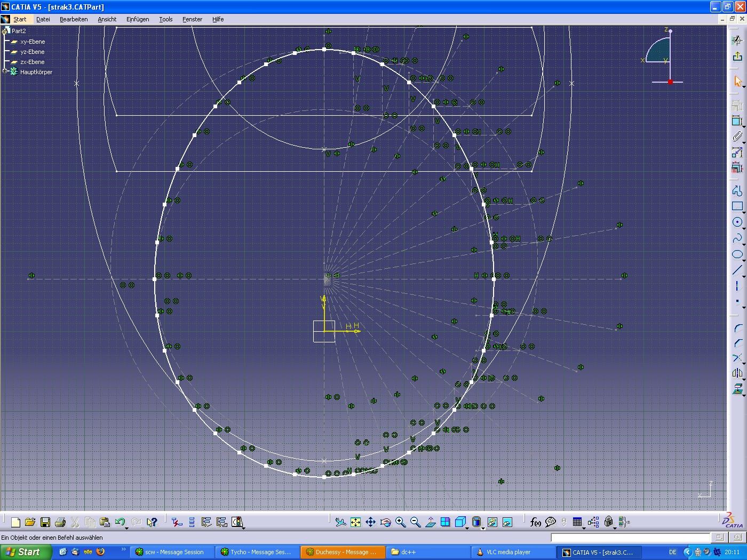Select Part2 in the specification tree
Screen dimensions: 747x560
pos(19,31)
